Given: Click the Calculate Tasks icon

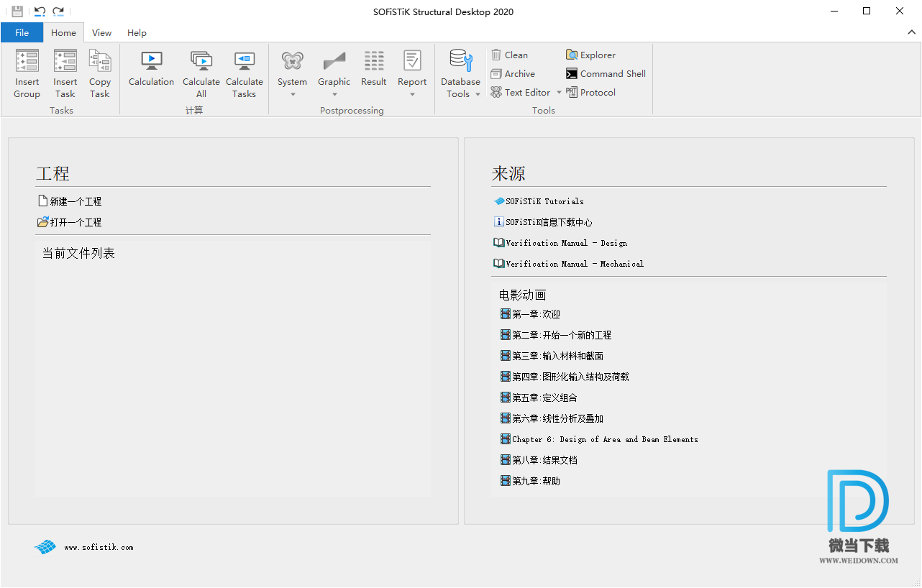Looking at the screenshot, I should 245,61.
